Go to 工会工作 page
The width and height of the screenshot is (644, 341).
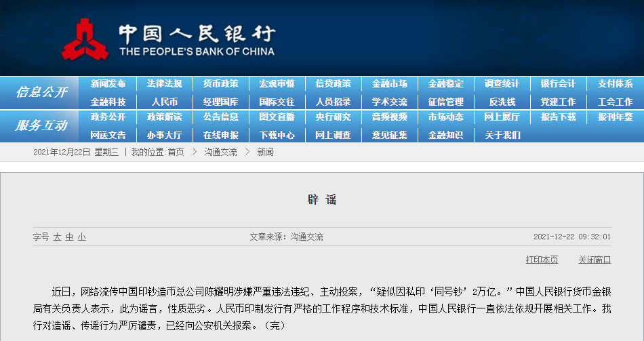[616, 102]
